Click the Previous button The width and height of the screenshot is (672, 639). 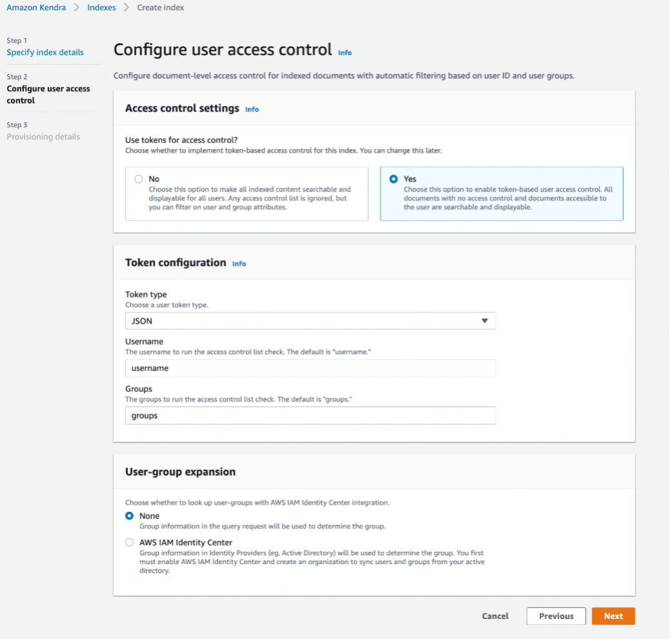[x=556, y=616]
